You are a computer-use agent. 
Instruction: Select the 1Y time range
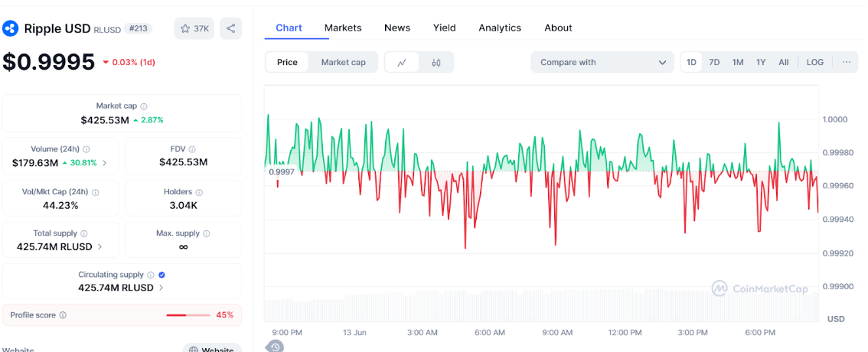[761, 62]
